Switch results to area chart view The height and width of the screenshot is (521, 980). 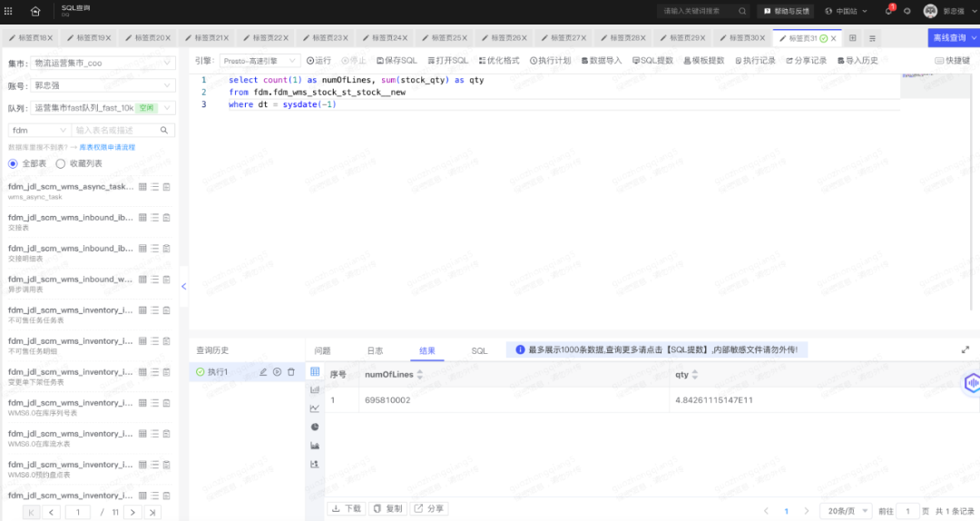315,446
